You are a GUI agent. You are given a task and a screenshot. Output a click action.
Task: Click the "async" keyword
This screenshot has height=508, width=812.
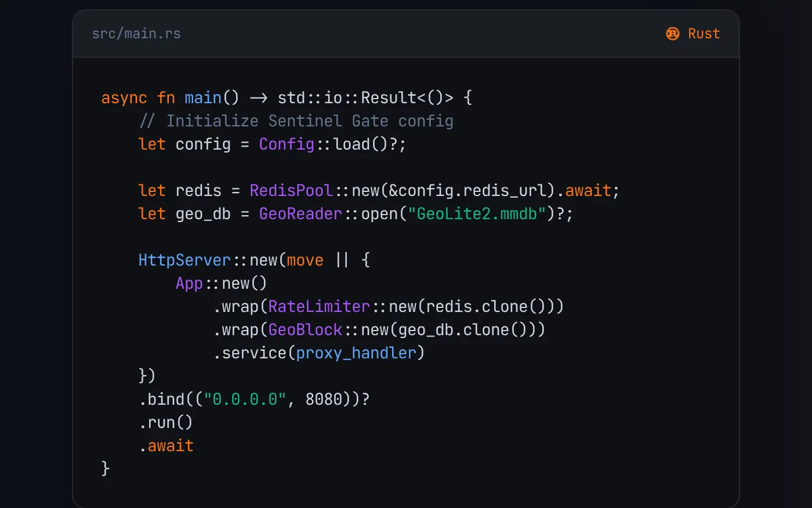[124, 97]
